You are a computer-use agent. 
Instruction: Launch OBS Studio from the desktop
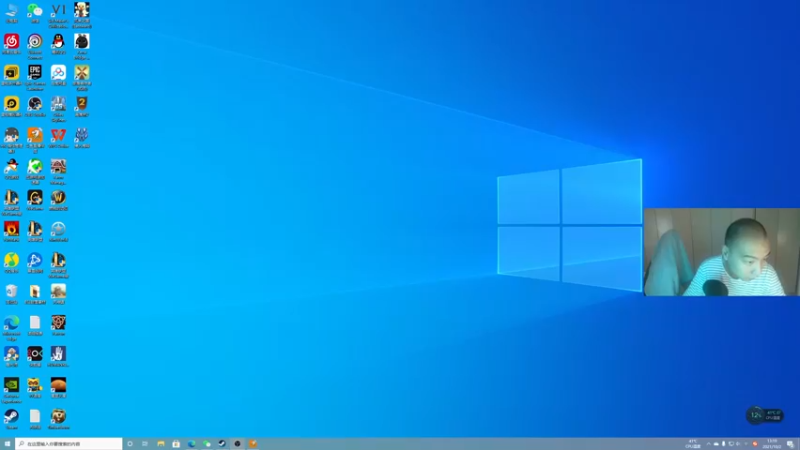tap(35, 106)
